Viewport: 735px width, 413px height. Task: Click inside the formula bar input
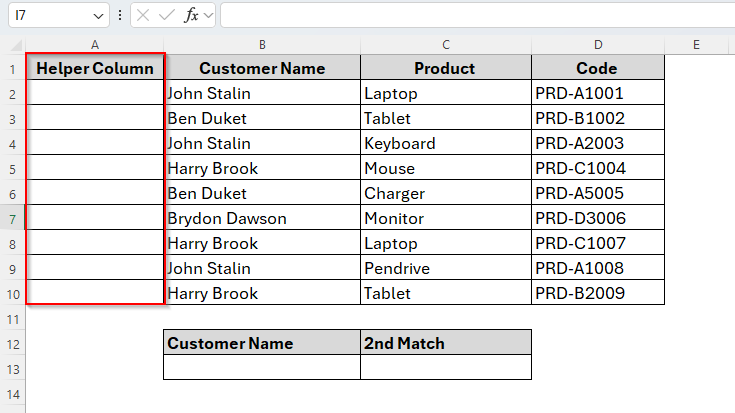point(470,15)
